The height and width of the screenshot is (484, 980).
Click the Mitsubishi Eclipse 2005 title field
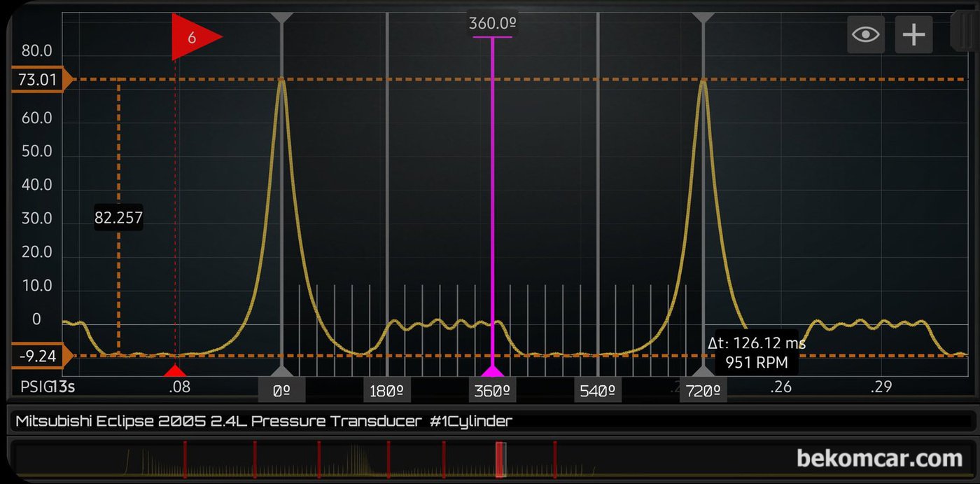click(x=490, y=421)
